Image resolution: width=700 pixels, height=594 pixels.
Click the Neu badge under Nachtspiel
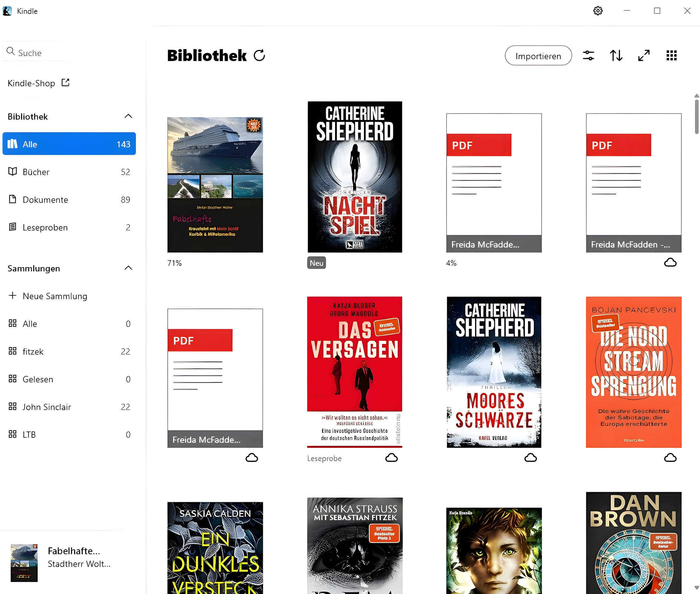click(316, 263)
